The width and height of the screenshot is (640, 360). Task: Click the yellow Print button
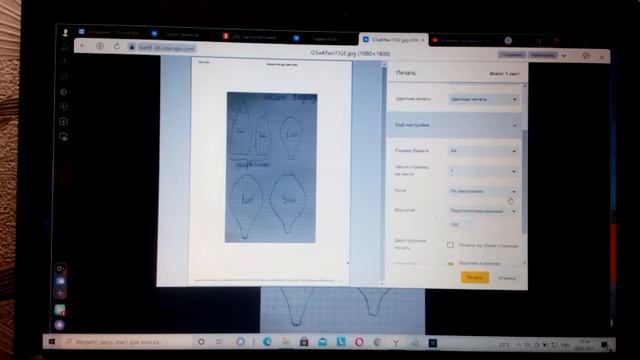[475, 278]
